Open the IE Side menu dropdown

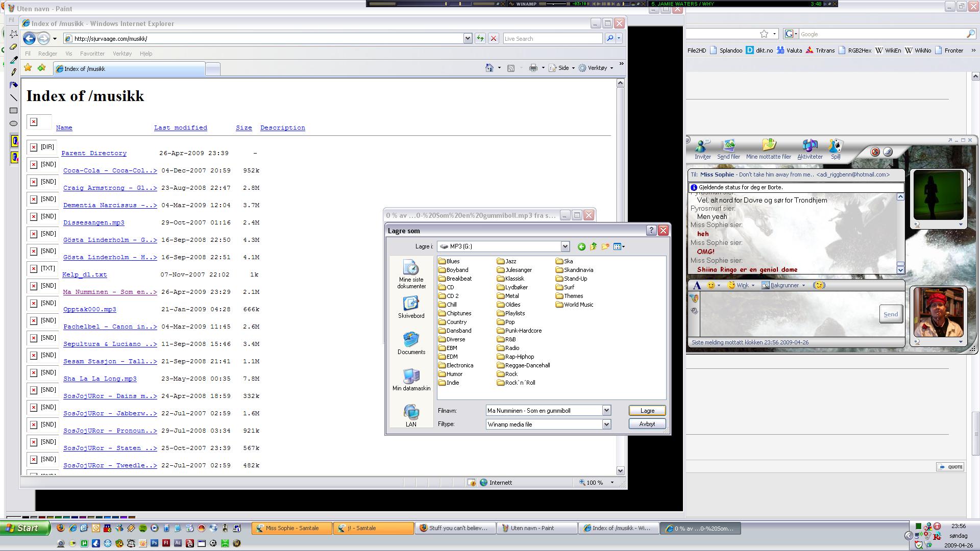[x=562, y=68]
